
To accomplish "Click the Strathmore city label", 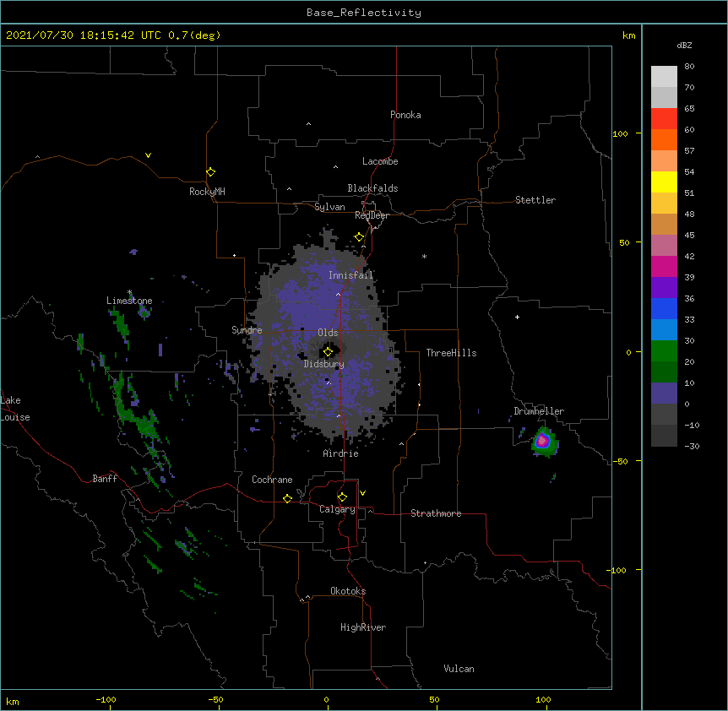I will tap(436, 513).
